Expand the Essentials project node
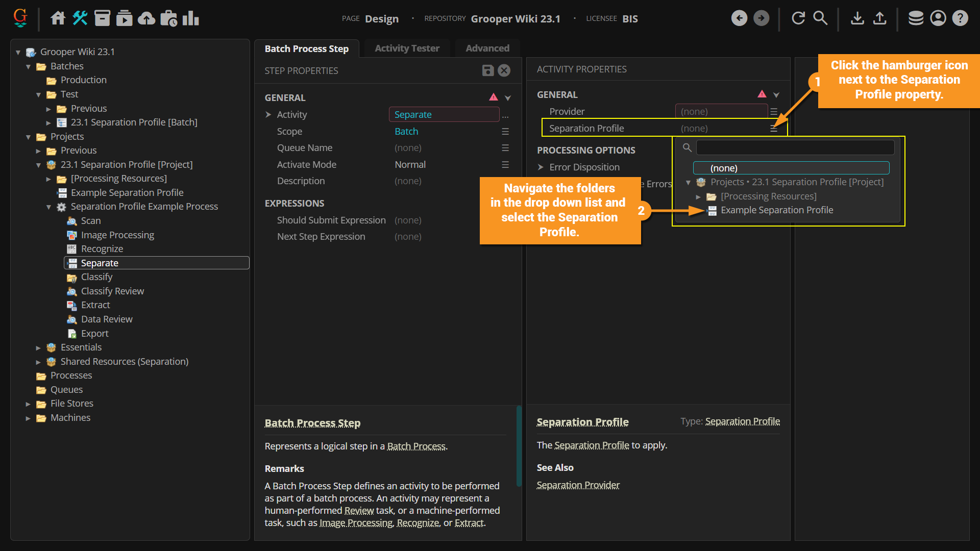Viewport: 980px width, 551px height. pyautogui.click(x=38, y=348)
